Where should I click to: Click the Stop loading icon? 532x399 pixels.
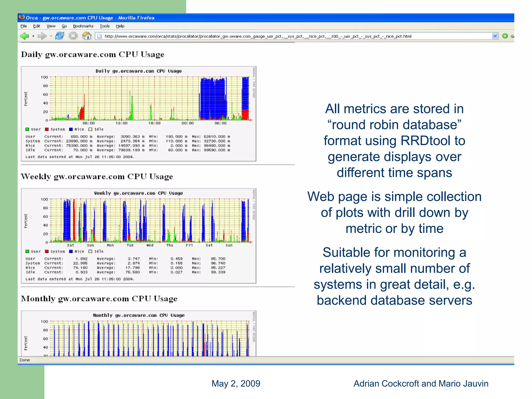73,36
